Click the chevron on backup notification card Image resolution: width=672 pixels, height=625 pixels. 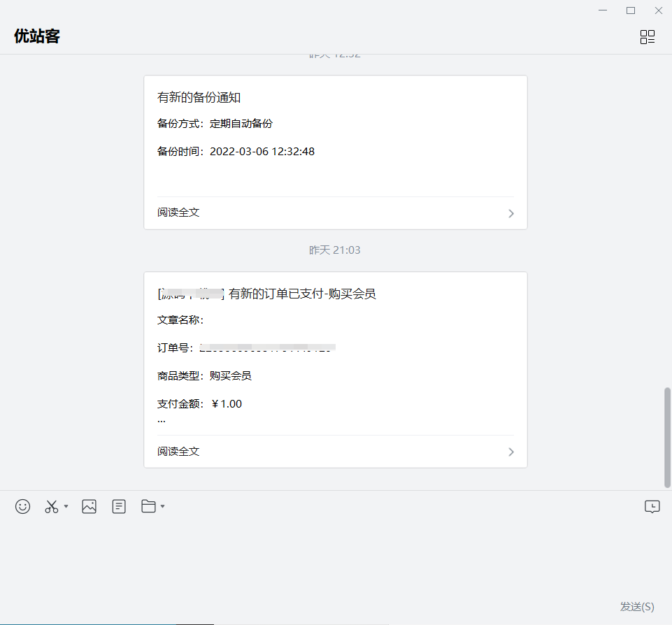point(511,213)
